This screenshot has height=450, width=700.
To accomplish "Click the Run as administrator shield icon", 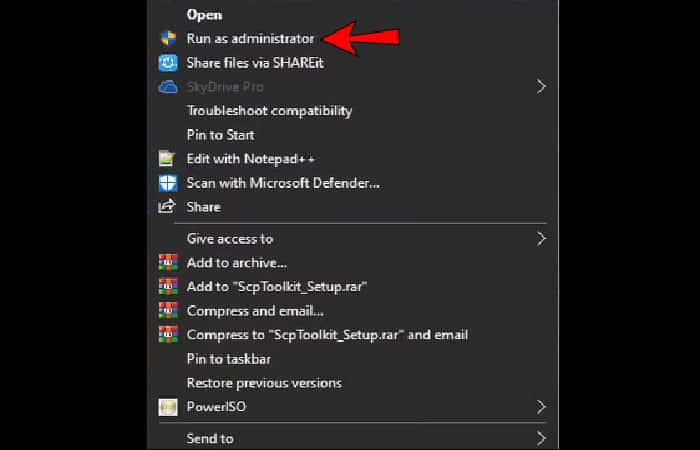I will (x=168, y=38).
